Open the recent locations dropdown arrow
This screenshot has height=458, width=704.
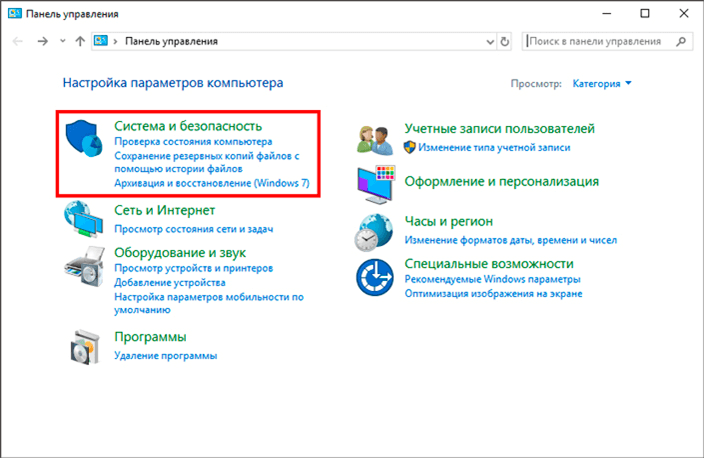click(x=62, y=41)
